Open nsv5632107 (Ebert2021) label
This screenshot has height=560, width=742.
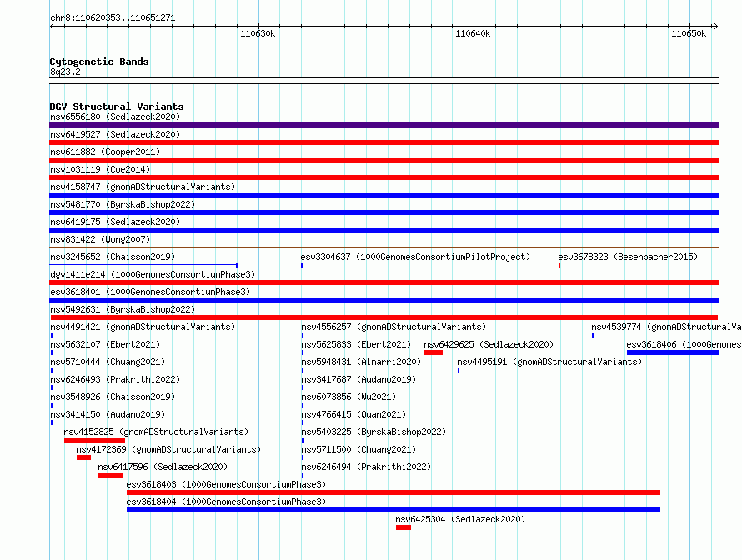click(105, 344)
